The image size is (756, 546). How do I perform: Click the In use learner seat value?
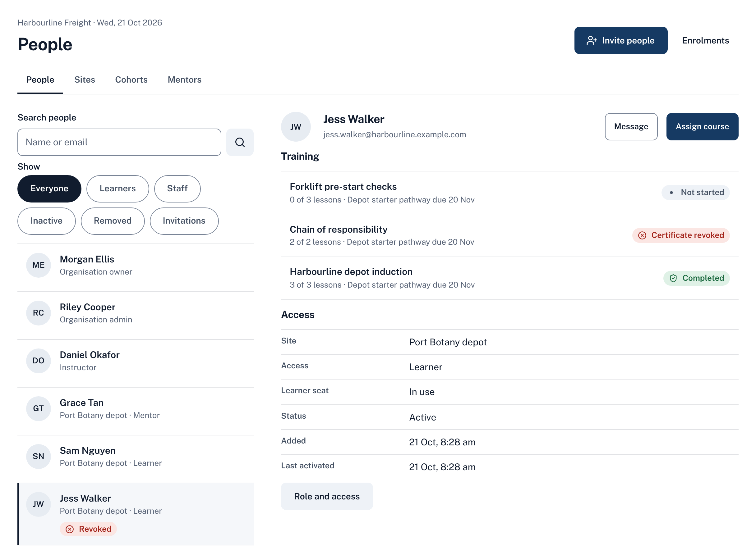click(x=422, y=392)
